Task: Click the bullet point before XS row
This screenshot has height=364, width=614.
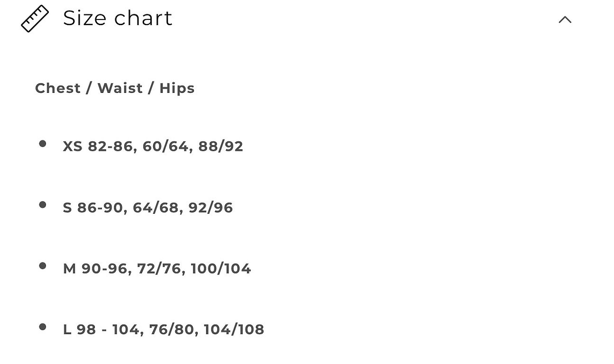Action: coord(43,144)
